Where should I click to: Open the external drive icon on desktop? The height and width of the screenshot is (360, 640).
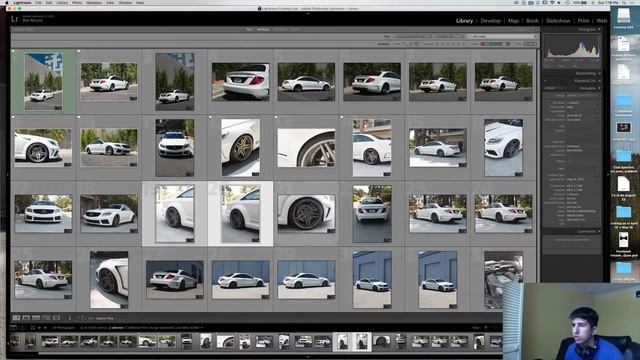(x=623, y=16)
